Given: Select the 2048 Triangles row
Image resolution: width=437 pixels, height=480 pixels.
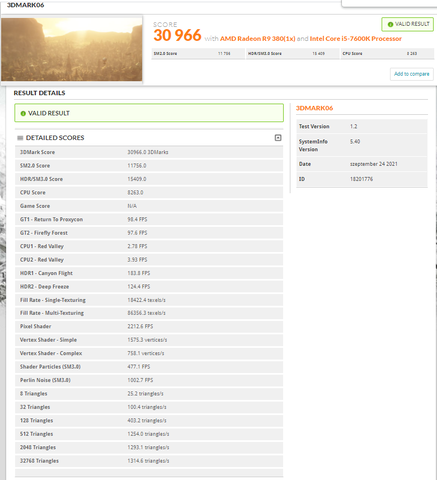Looking at the screenshot, I should [149, 447].
